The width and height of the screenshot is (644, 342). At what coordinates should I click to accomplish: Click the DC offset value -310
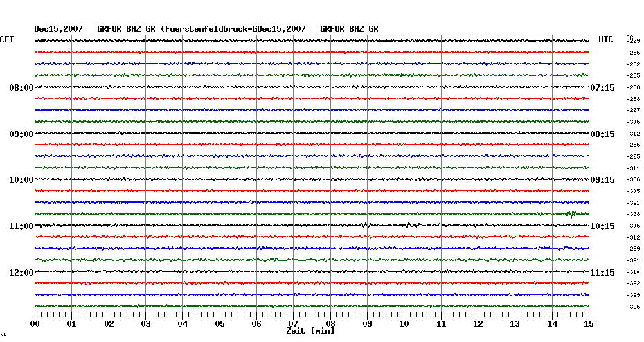tap(633, 272)
